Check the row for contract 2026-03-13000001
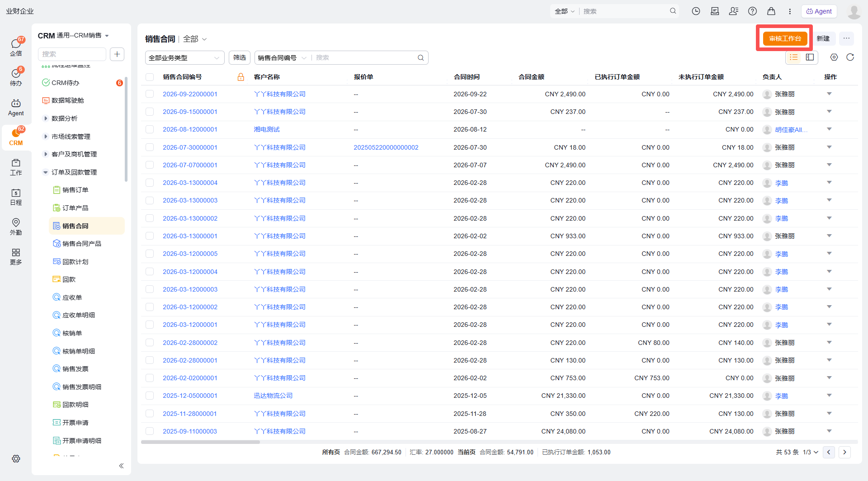 (x=150, y=236)
